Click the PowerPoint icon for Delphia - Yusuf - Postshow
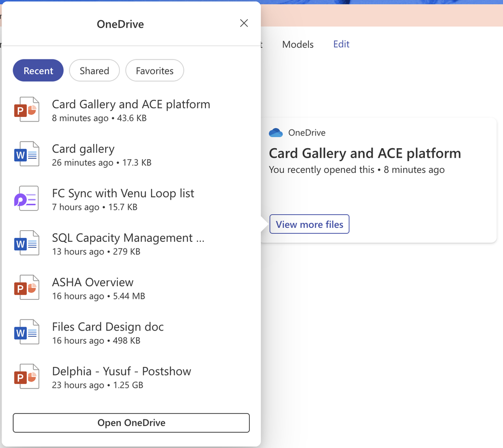 (27, 376)
